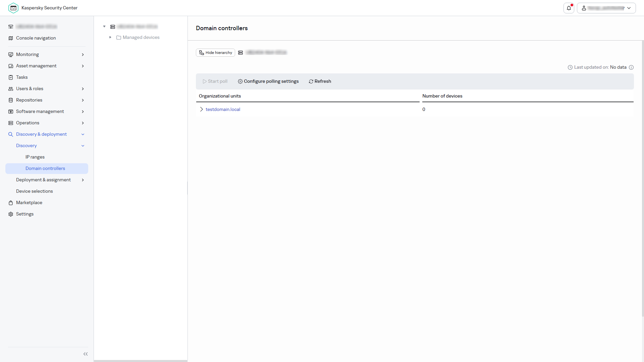Click the Refresh button in the toolbar

[320, 81]
